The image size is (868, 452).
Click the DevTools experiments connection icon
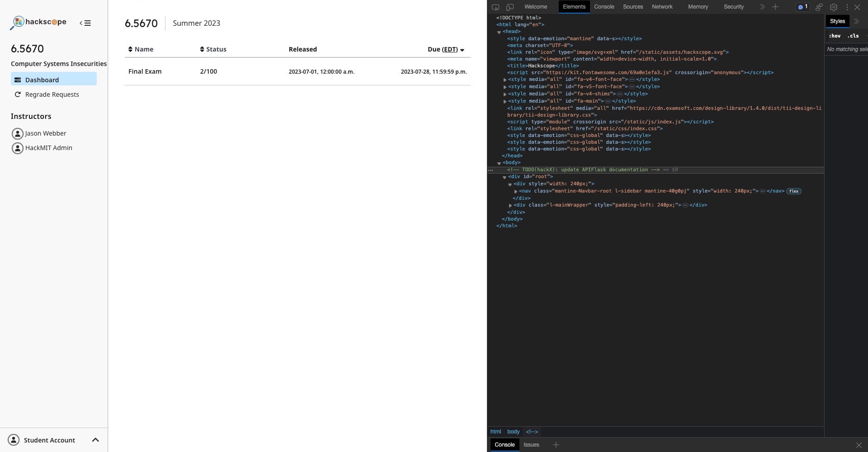[x=819, y=7]
